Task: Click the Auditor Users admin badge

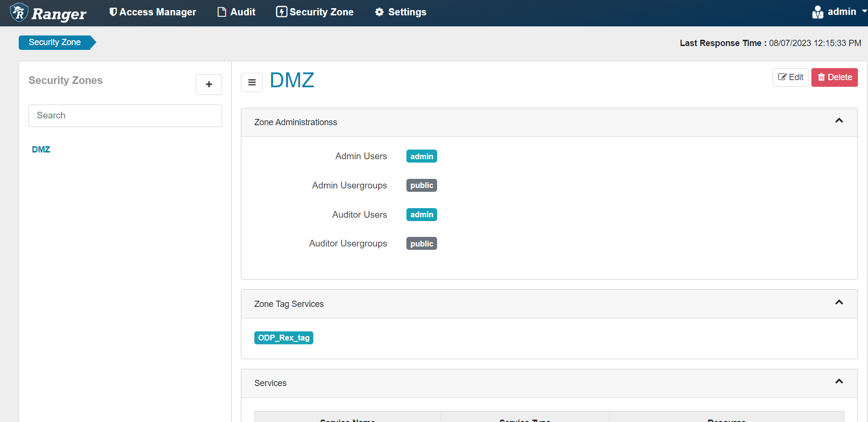Action: 422,215
